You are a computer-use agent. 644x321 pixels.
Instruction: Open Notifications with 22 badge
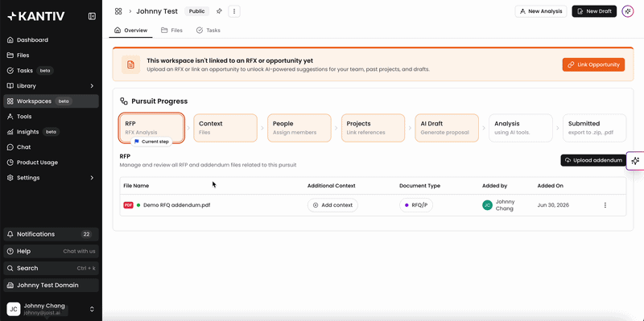point(51,234)
